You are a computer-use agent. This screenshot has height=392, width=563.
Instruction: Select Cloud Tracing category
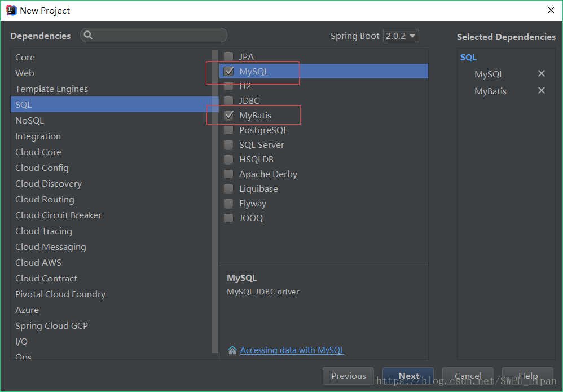[111, 231]
